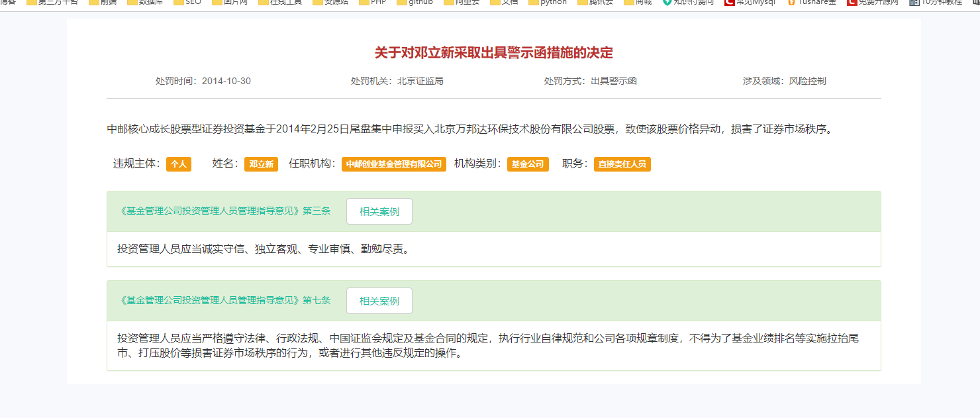This screenshot has height=418, width=980.
Task: Click the penalty date 2014-10-30
Action: (226, 81)
